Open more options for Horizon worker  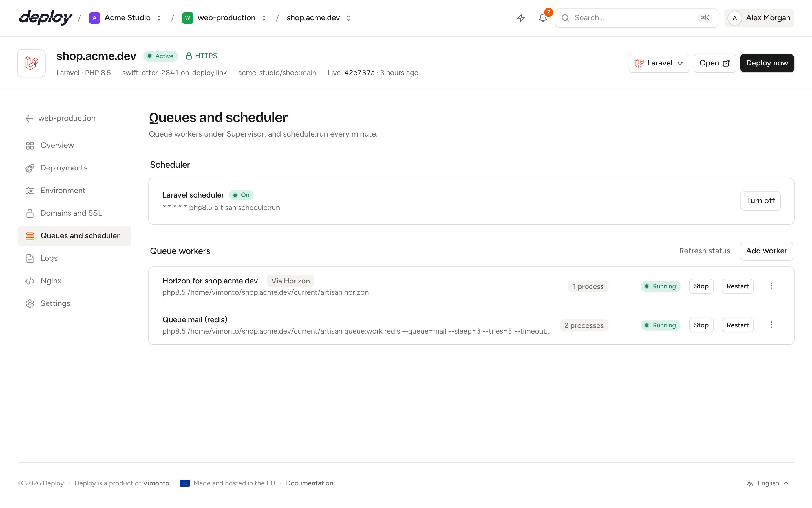point(771,286)
